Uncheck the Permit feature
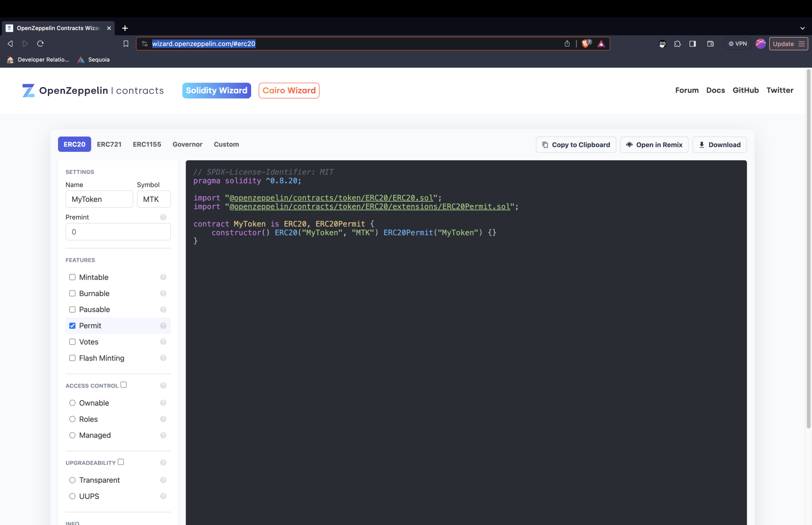 72,326
